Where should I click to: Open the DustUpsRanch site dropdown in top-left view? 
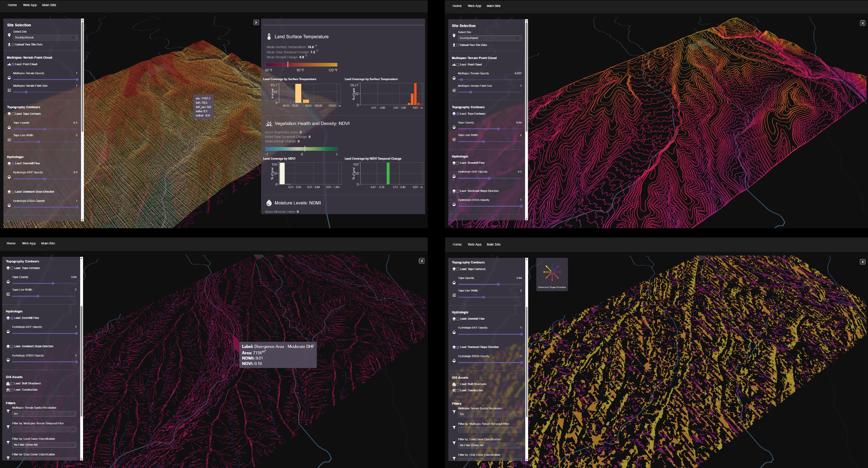(45, 37)
